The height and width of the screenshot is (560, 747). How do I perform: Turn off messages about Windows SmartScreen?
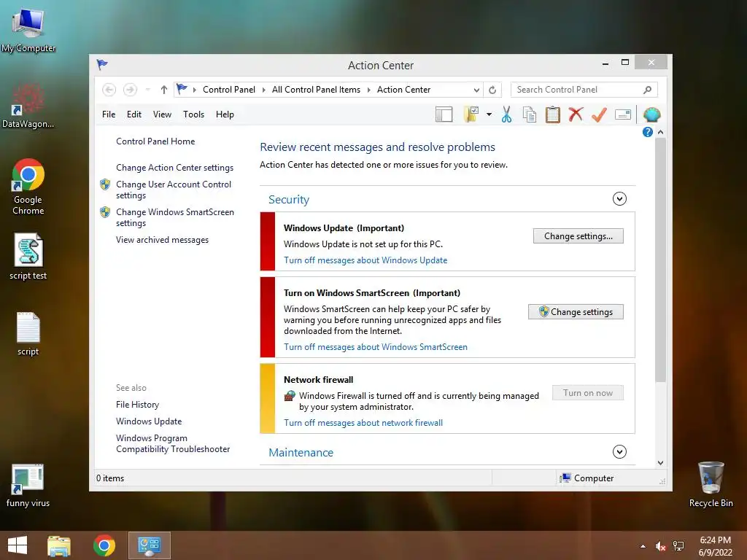(x=376, y=347)
